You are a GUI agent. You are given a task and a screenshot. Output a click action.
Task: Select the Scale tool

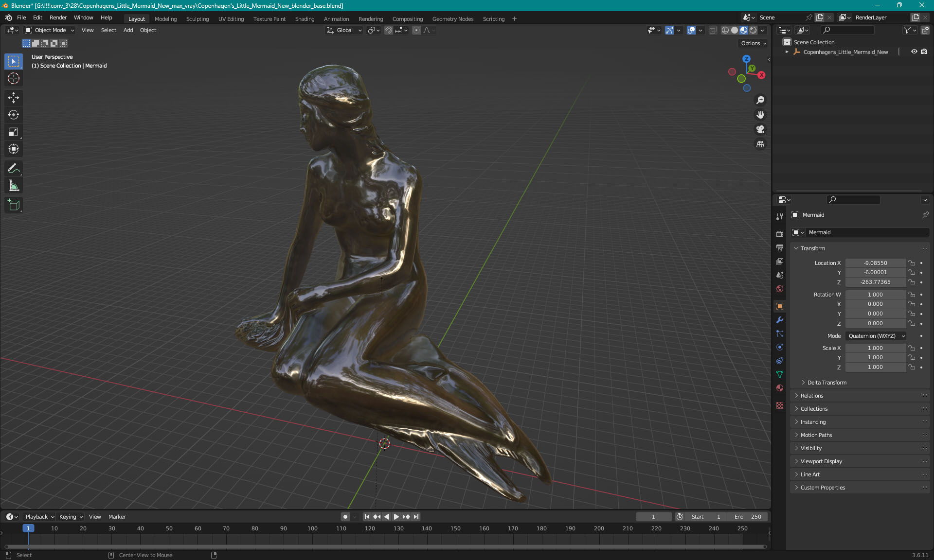pos(14,132)
